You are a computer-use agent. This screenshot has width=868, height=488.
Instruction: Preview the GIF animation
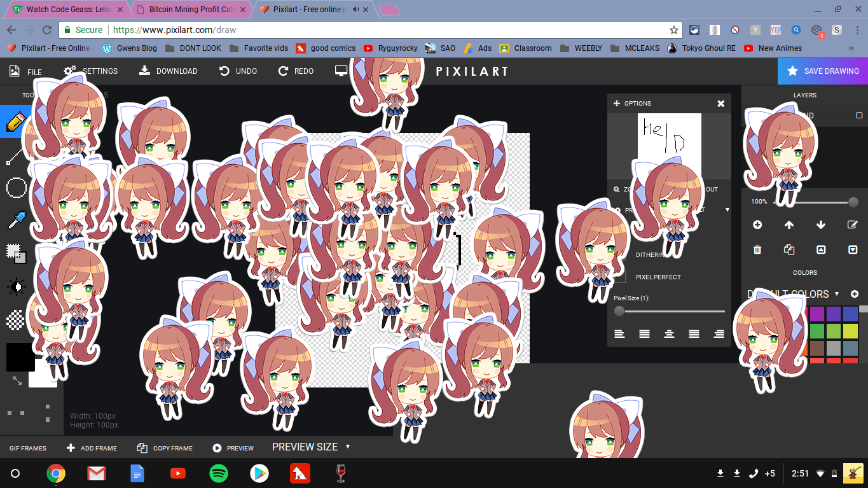pos(233,448)
